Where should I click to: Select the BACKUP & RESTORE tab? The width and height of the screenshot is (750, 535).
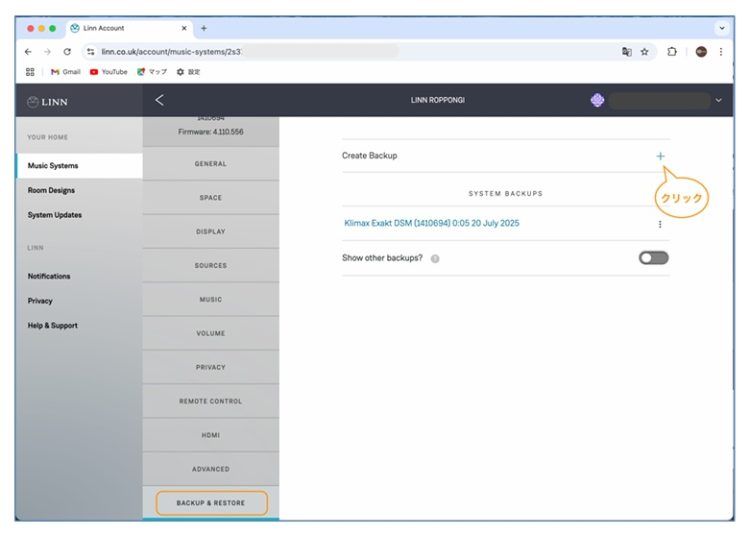(x=211, y=503)
